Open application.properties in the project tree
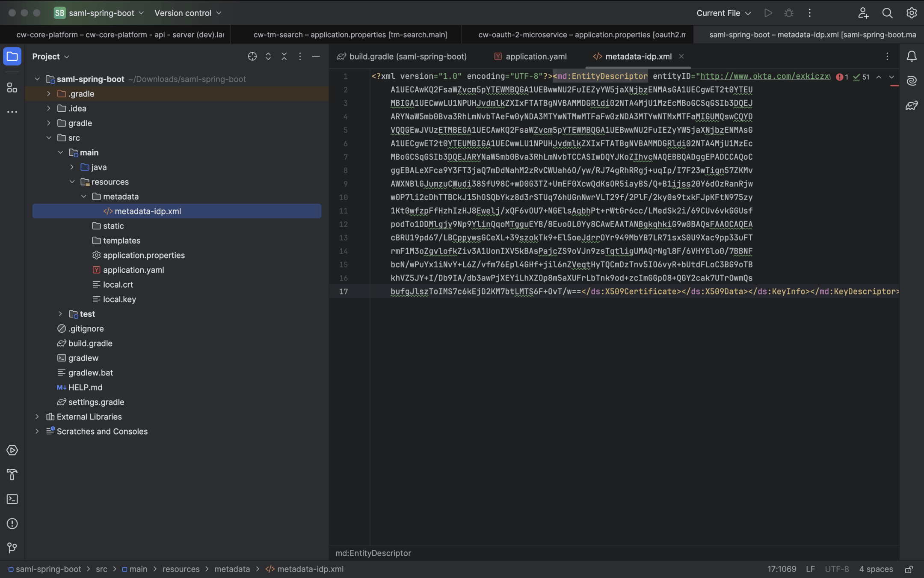Image resolution: width=924 pixels, height=578 pixels. (x=143, y=255)
